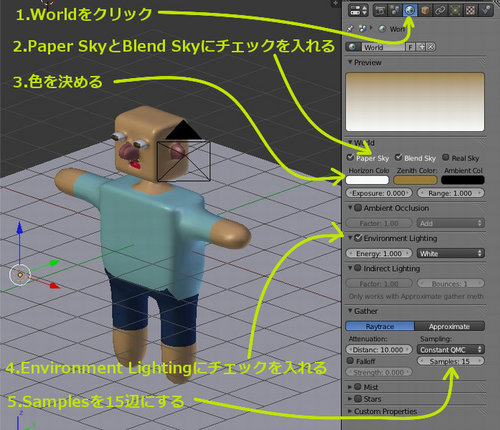The width and height of the screenshot is (500, 430).
Task: Click the F fake user button
Action: [410, 47]
